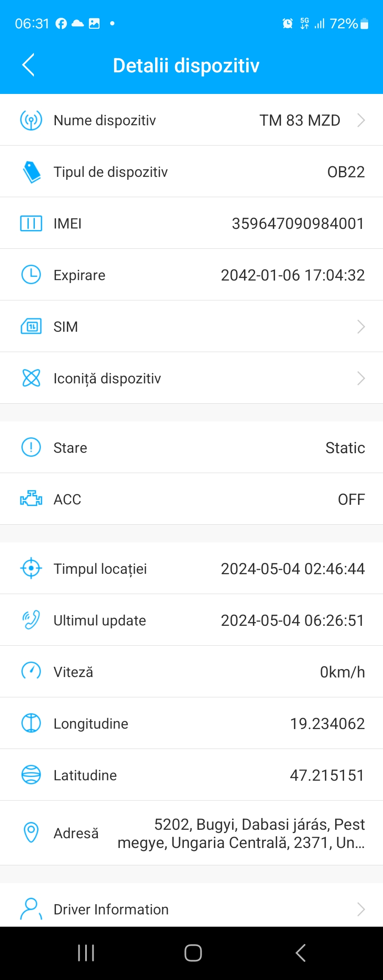Open the Iconiță dispozitiv row

click(191, 378)
